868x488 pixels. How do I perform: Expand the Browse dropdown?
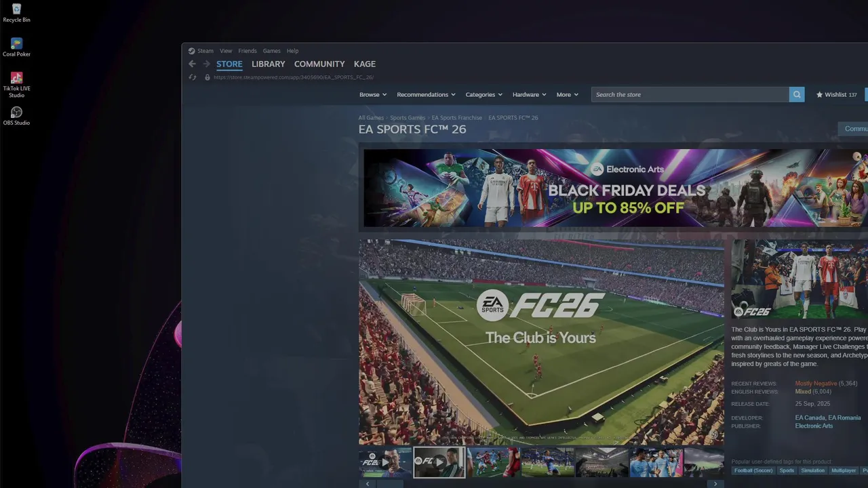(373, 95)
